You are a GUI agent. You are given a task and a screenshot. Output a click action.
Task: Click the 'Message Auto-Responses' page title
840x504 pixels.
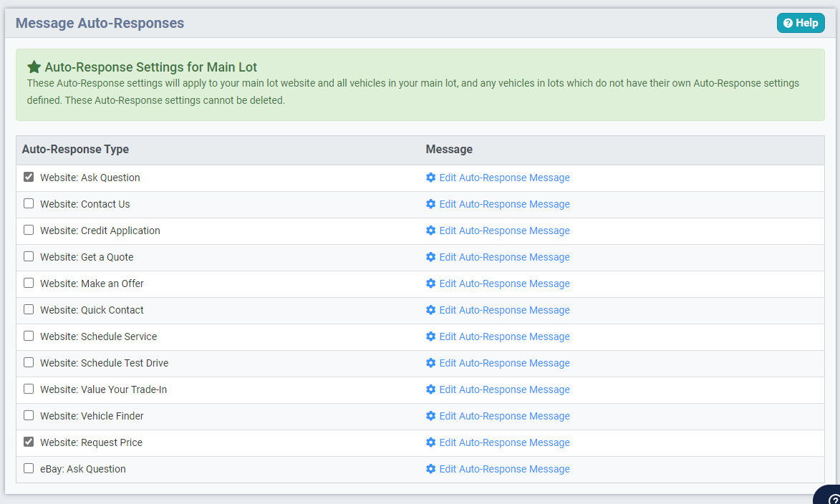pyautogui.click(x=100, y=23)
